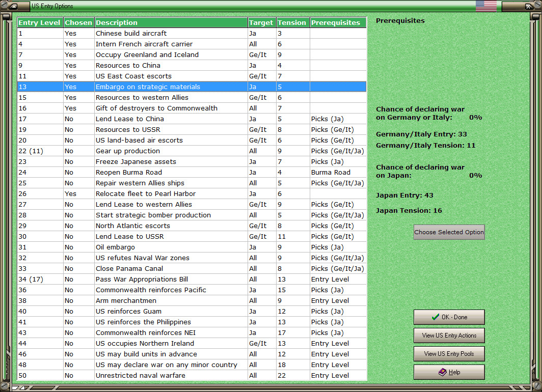Sort by Entry Level column header
Viewport: 542px width, 392px height.
click(40, 22)
